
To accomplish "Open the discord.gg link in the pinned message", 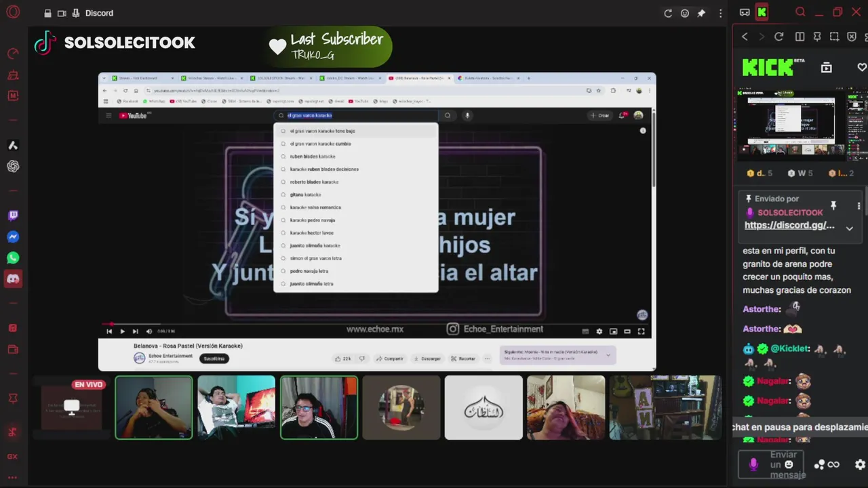I will 789,225.
